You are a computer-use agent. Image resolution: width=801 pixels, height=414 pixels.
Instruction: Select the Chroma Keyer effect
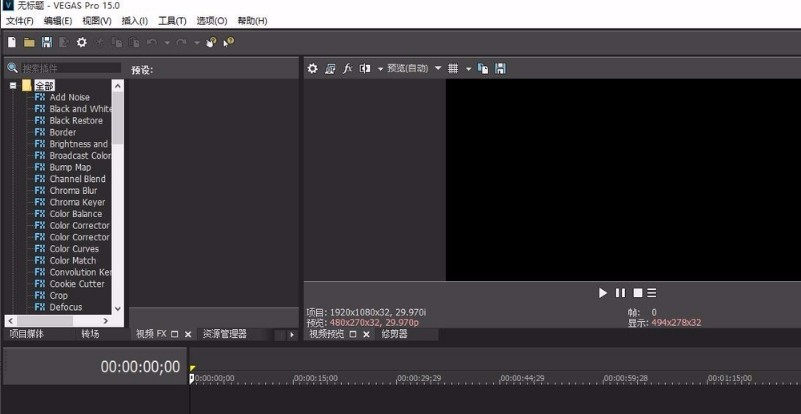[77, 202]
